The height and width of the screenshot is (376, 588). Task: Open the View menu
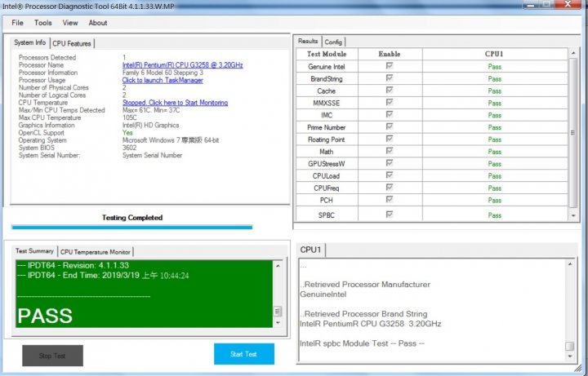pos(69,23)
